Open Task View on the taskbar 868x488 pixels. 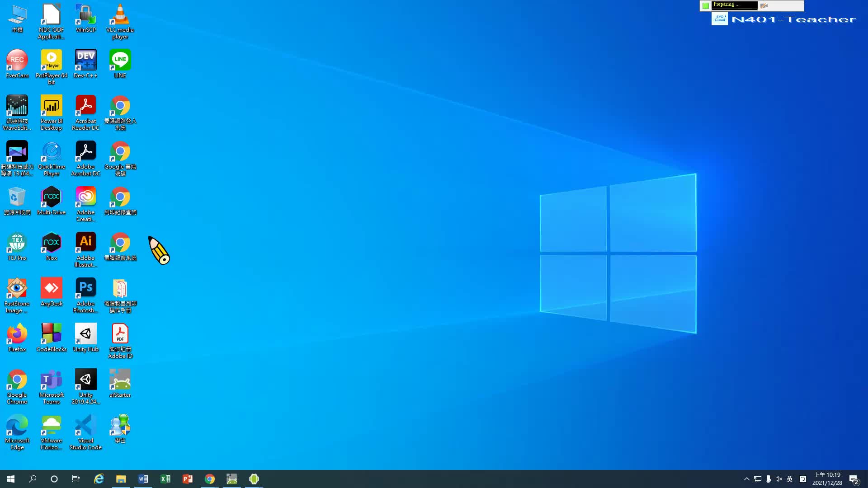tap(76, 479)
